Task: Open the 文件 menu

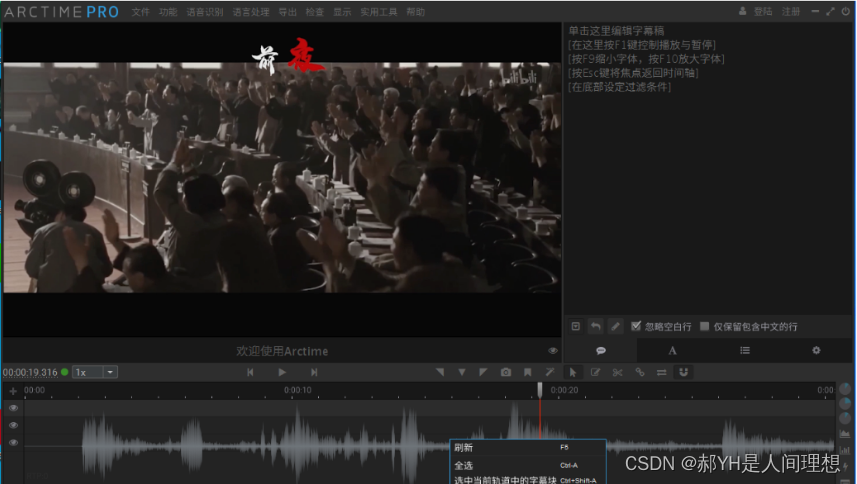Action: (x=140, y=12)
